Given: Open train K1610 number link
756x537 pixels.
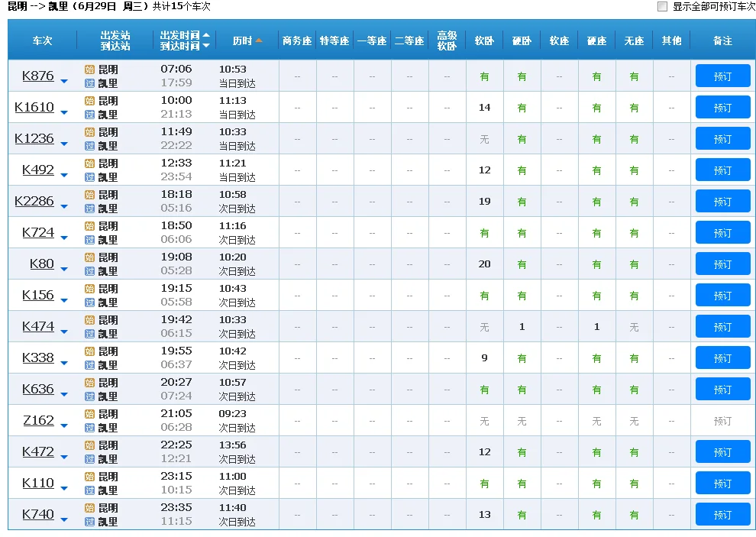Looking at the screenshot, I should coord(34,107).
